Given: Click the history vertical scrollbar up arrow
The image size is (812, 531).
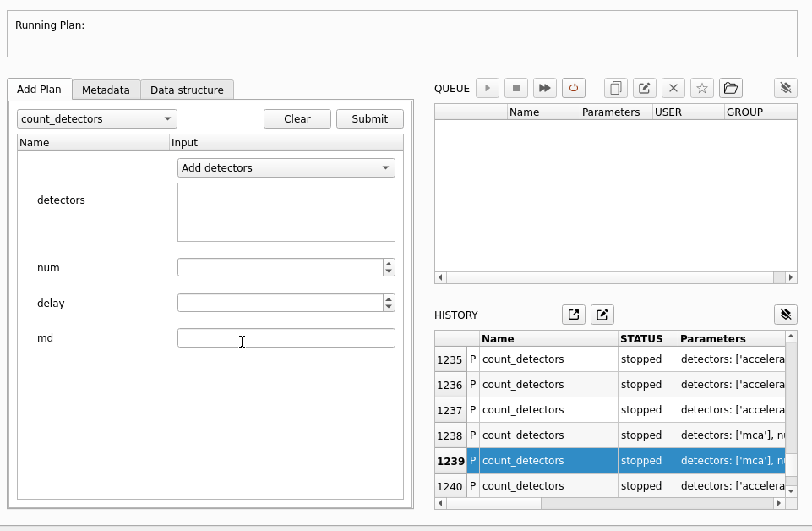Looking at the screenshot, I should coord(791,337).
